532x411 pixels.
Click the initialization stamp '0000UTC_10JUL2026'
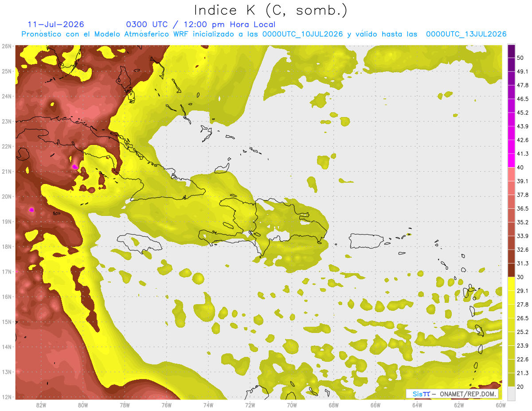pyautogui.click(x=302, y=34)
